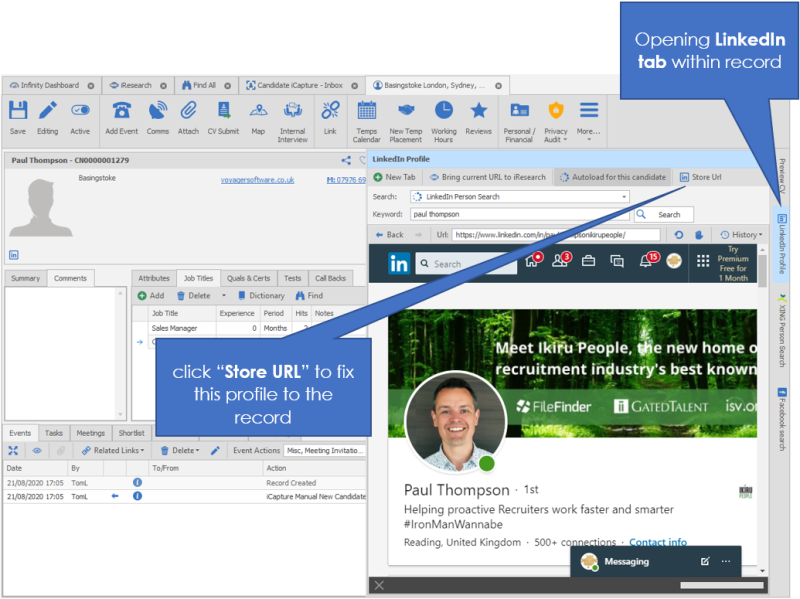Screen dimensions: 800x599
Task: Expand the LinkedIn Person Search dropdown
Action: (624, 197)
